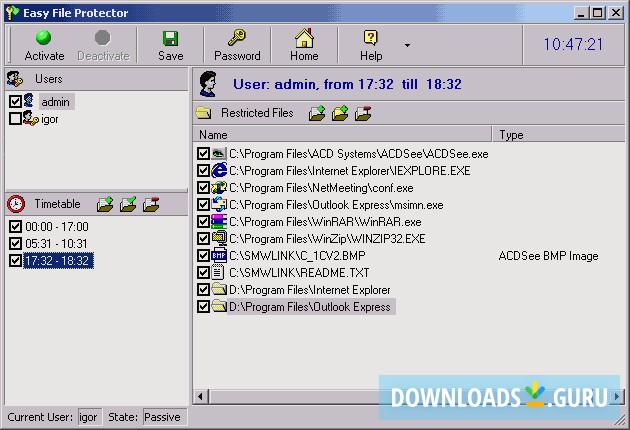The image size is (630, 430).
Task: Click the 10:47:21 clock display
Action: [x=573, y=44]
